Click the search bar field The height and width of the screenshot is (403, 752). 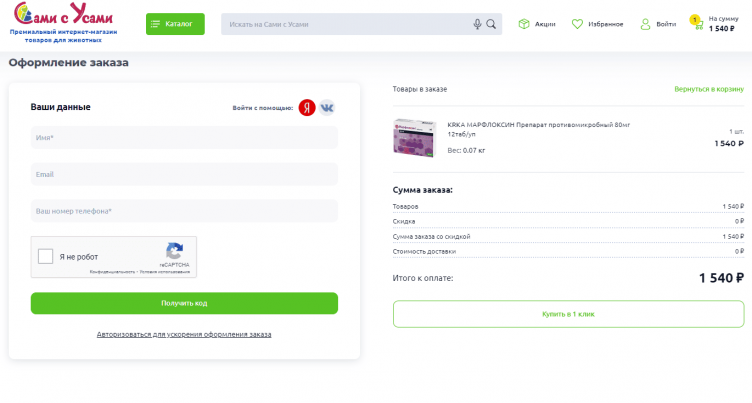pos(345,24)
